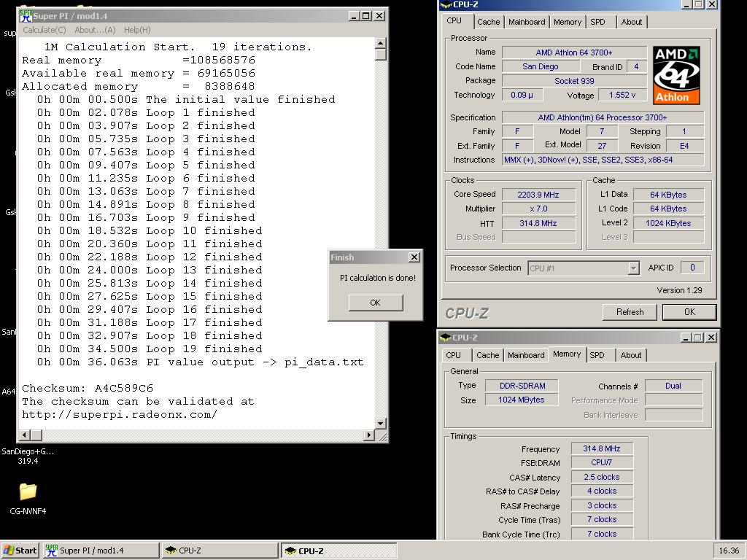The image size is (747, 560).
Task: Click the Super PI title bar icon
Action: coord(26,16)
